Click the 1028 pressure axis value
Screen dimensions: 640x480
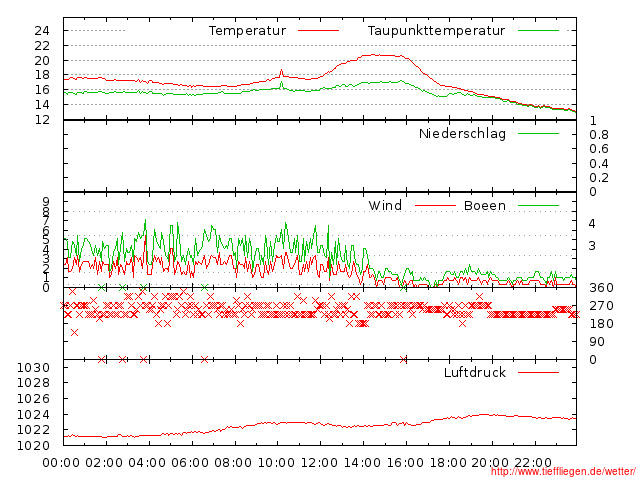33,383
